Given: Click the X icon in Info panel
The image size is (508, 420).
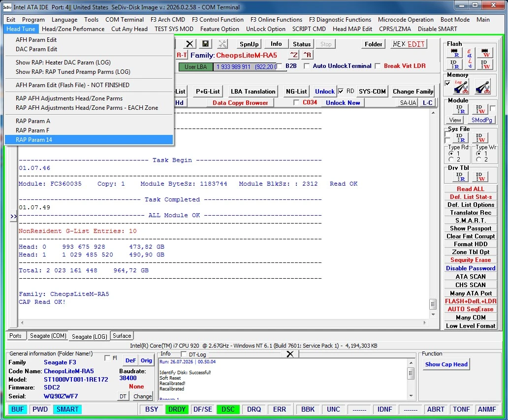Looking at the screenshot, I should point(290,354).
